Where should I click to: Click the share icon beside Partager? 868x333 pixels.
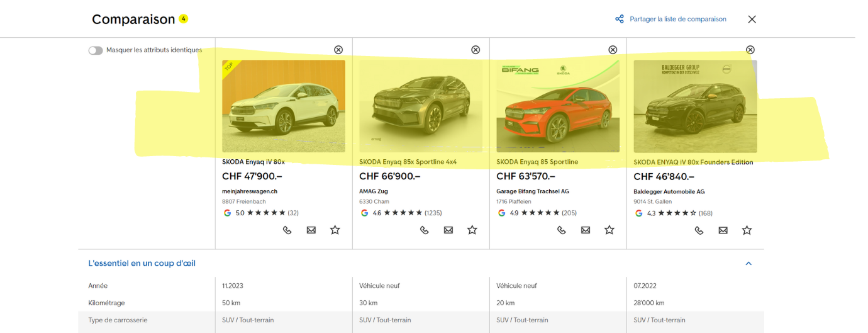pos(620,19)
